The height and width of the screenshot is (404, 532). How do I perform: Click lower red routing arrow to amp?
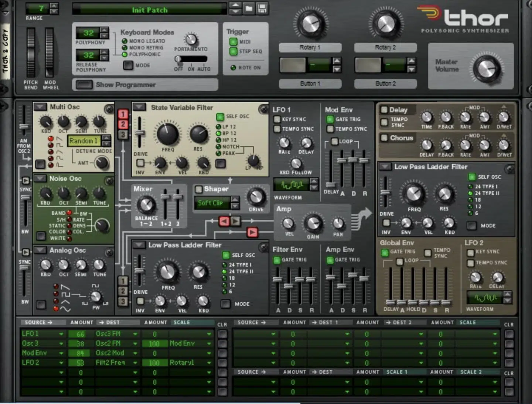tap(252, 232)
